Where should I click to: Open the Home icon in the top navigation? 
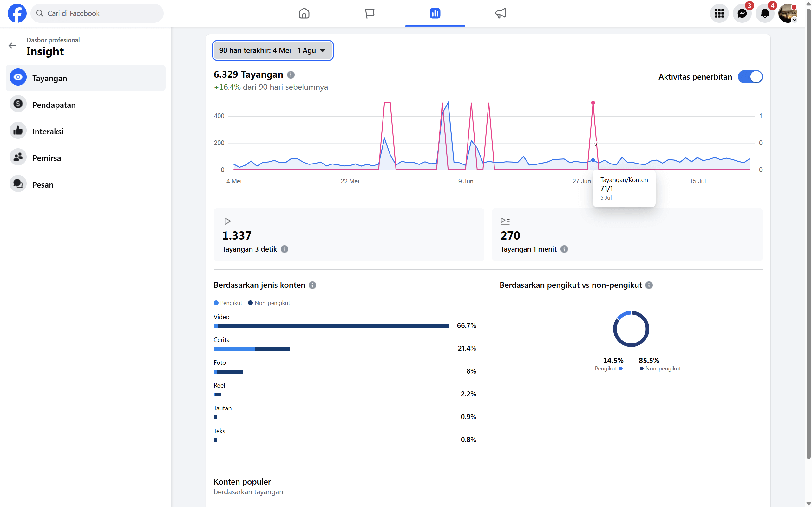coord(304,13)
